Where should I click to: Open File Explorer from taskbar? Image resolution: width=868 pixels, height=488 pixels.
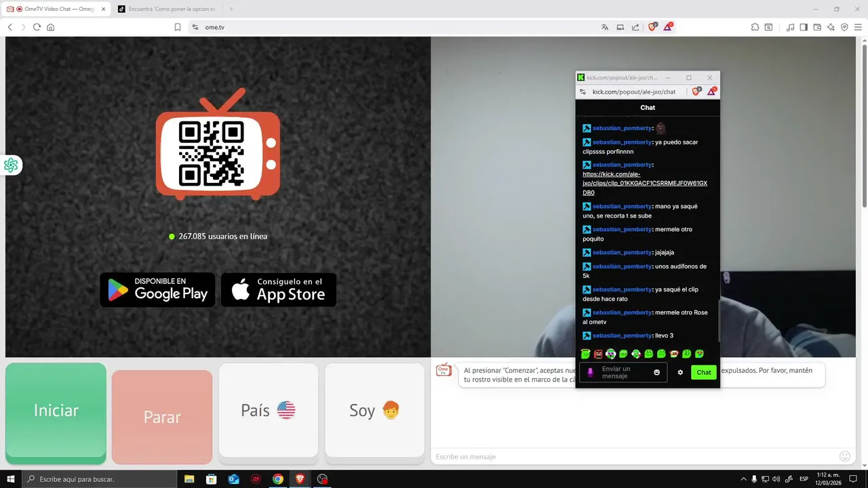[190, 479]
